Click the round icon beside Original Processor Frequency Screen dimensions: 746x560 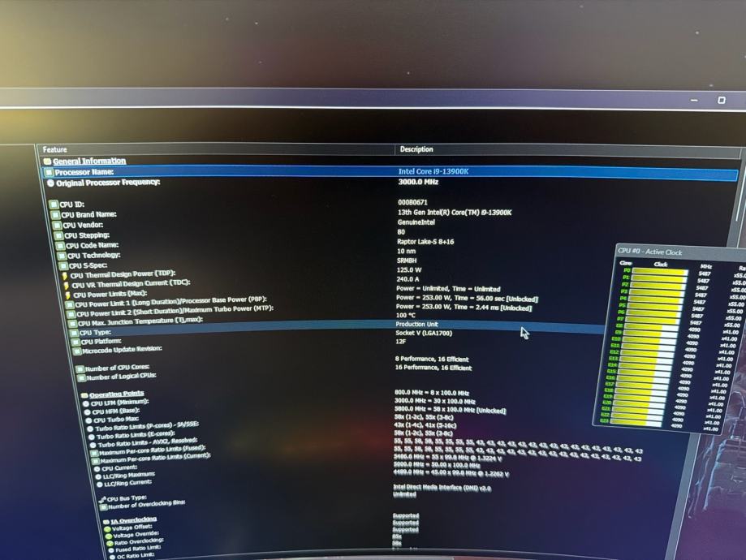coord(50,183)
